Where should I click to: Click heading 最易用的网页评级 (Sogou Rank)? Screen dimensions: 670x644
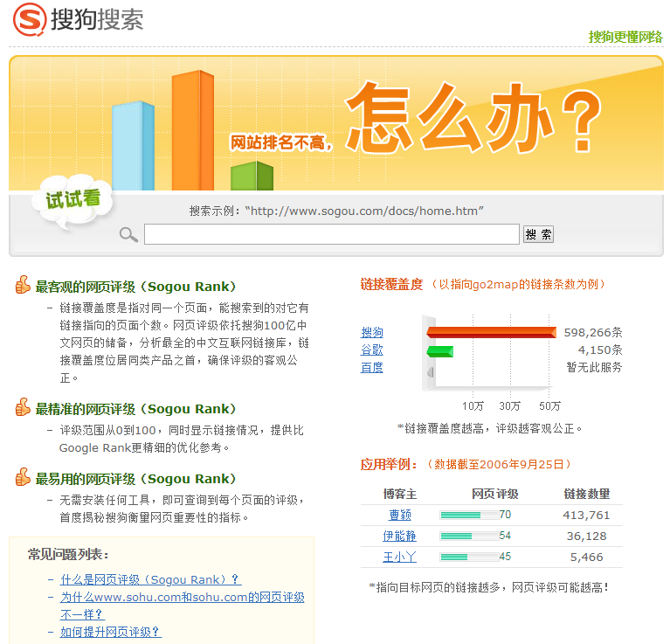pyautogui.click(x=136, y=479)
